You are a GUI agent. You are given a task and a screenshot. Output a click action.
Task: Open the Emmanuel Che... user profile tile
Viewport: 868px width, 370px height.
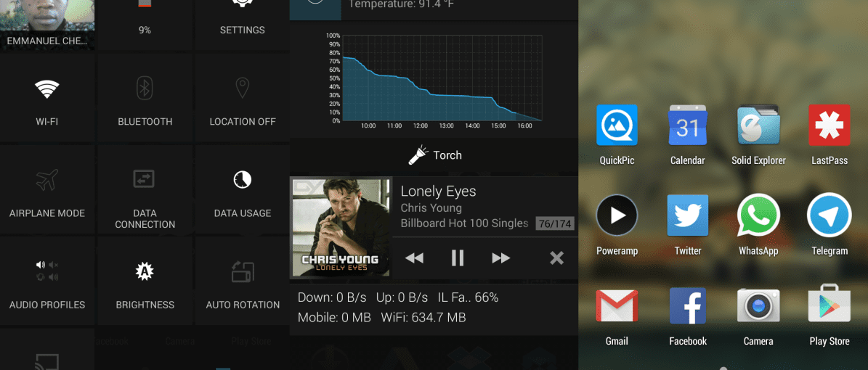(x=47, y=25)
